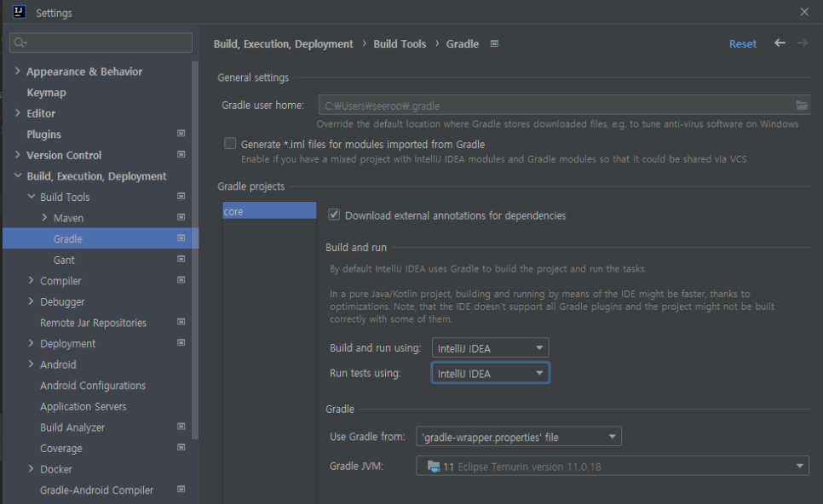
Task: Click the browse folder icon for Gradle user home
Action: [802, 106]
